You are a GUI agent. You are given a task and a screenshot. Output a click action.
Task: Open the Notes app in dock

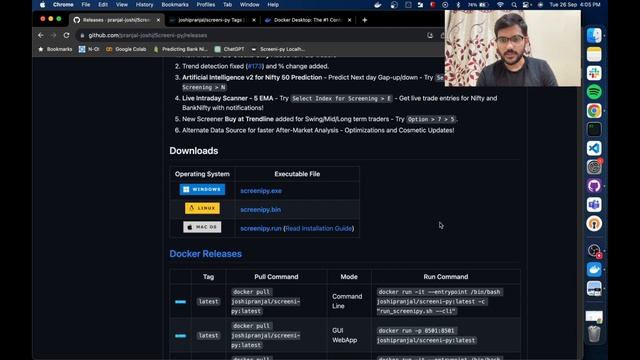click(594, 54)
